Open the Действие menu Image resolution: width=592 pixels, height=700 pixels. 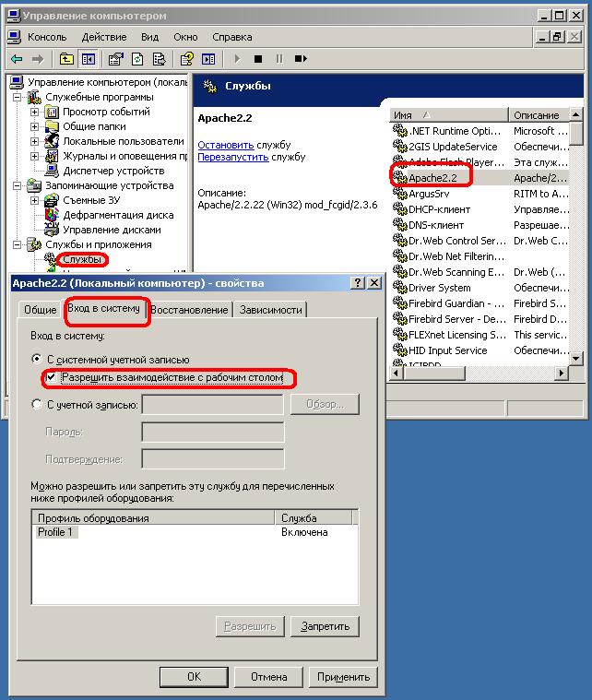pyautogui.click(x=104, y=37)
